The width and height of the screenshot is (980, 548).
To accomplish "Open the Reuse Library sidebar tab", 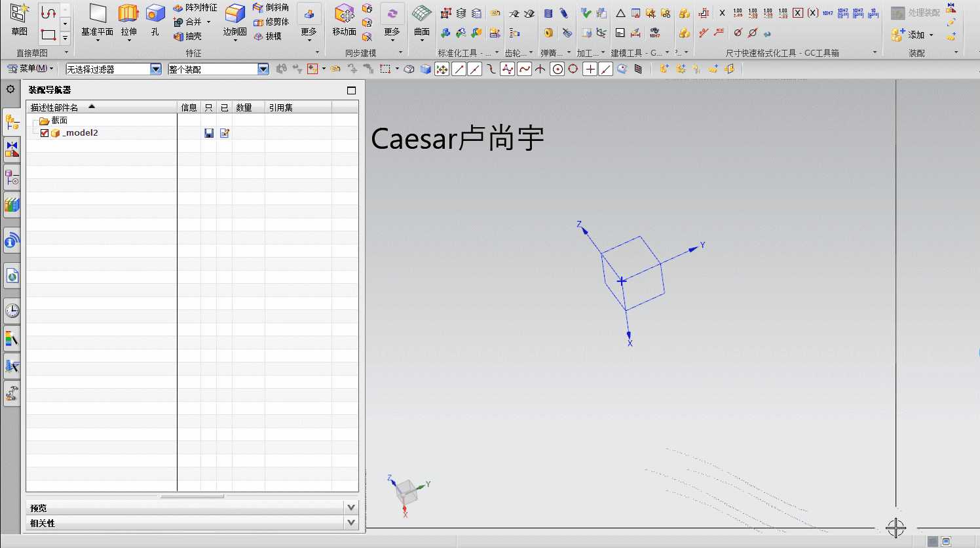I will pos(12,205).
